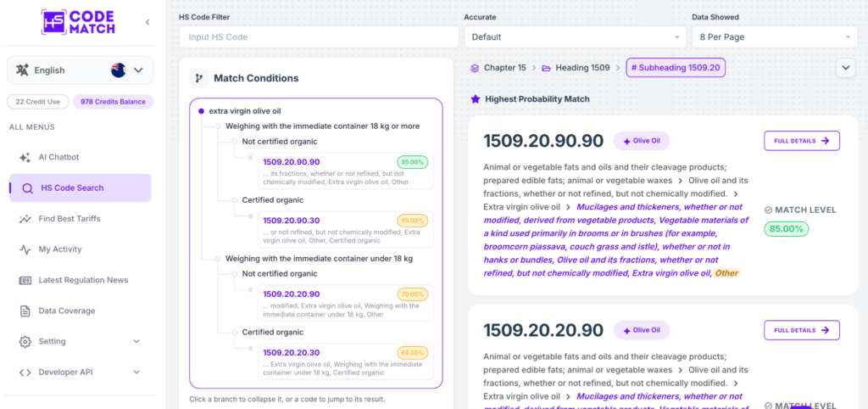Click the Input HS Code field
868x409 pixels.
coord(319,37)
